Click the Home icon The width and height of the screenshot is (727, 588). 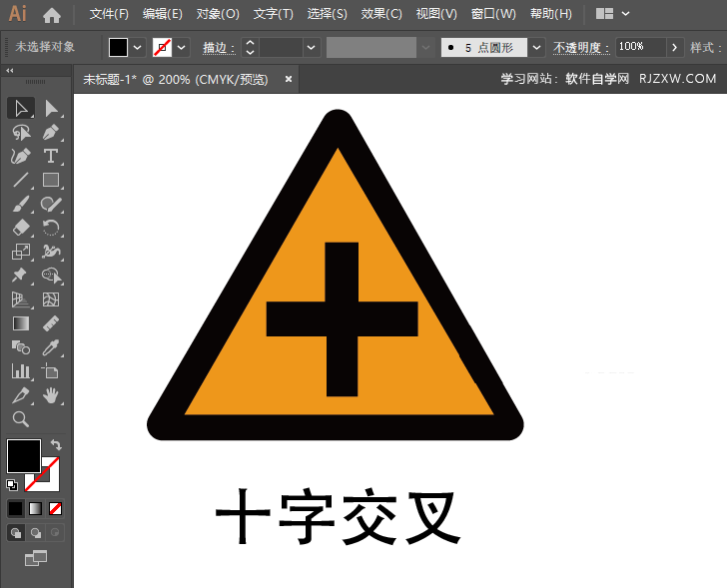(x=52, y=15)
